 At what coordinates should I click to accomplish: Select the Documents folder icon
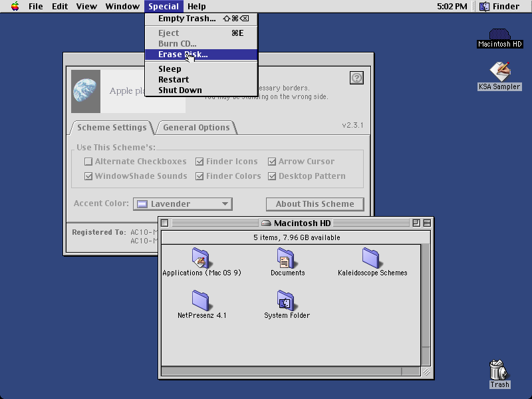click(286, 258)
